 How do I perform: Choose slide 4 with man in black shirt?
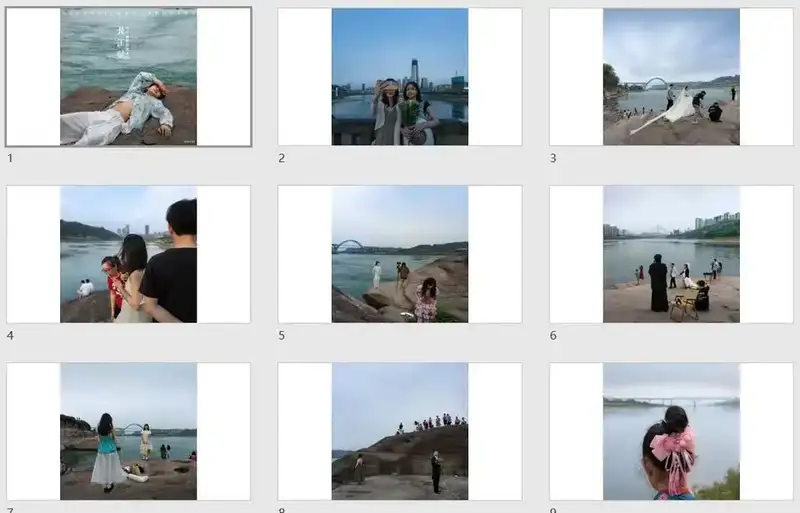coord(129,254)
